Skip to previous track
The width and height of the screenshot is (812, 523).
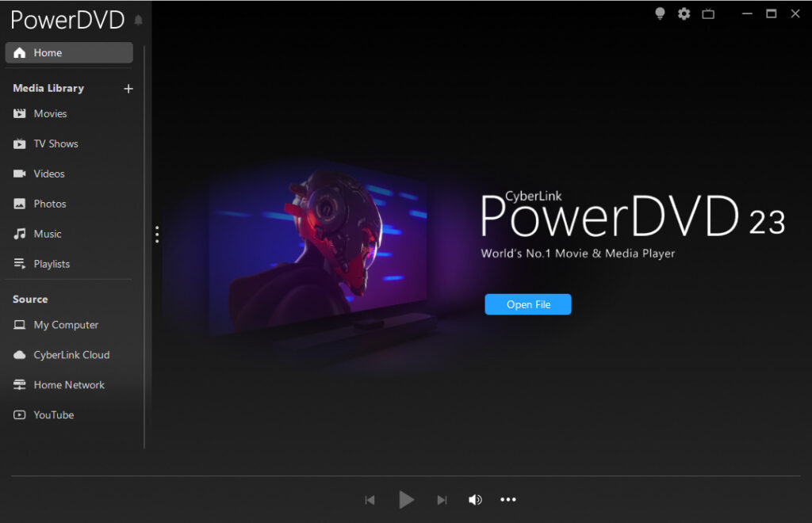[370, 500]
